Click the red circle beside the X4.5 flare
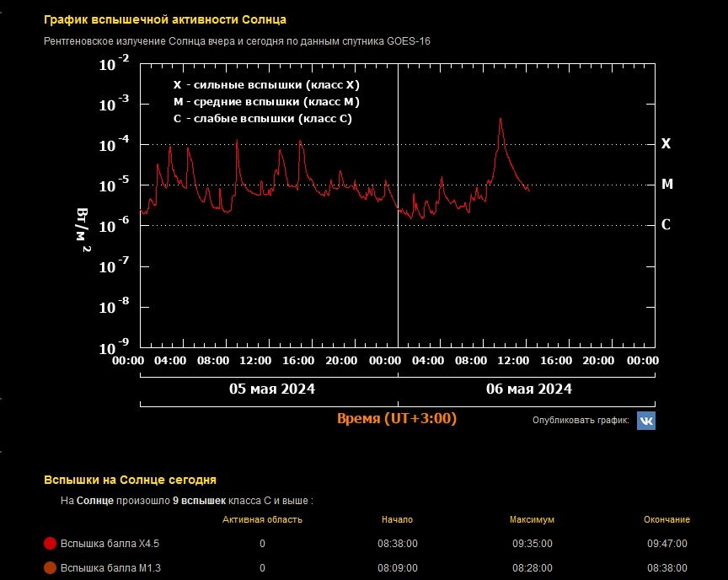Image resolution: width=728 pixels, height=580 pixels. (x=50, y=544)
